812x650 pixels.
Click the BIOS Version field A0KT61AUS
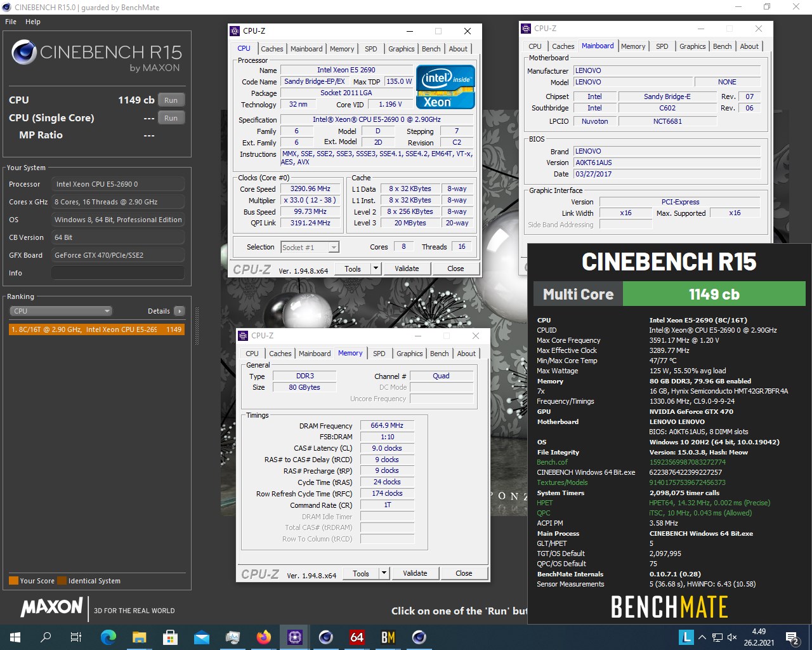(666, 162)
